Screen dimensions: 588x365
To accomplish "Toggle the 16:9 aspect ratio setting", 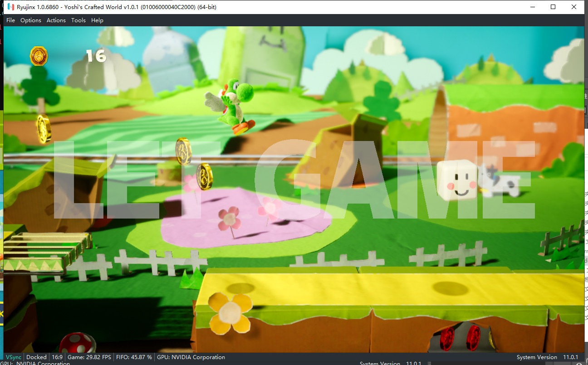I will [57, 357].
